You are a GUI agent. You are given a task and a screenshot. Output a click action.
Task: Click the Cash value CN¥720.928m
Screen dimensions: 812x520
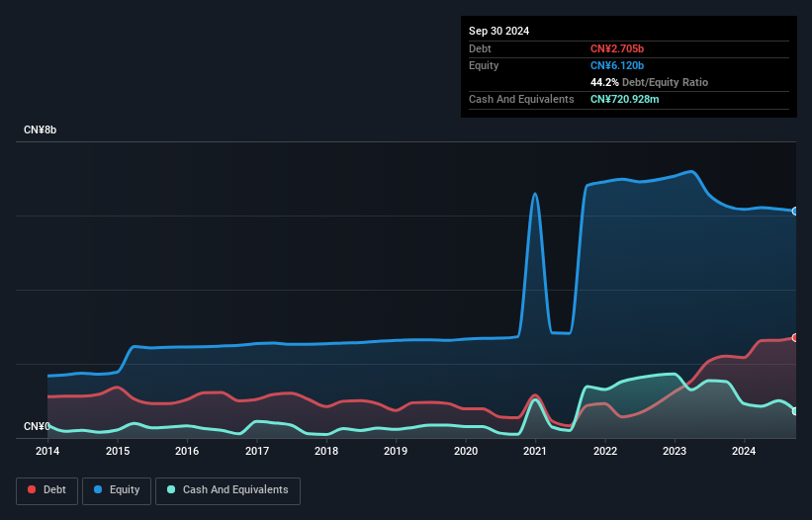[624, 99]
